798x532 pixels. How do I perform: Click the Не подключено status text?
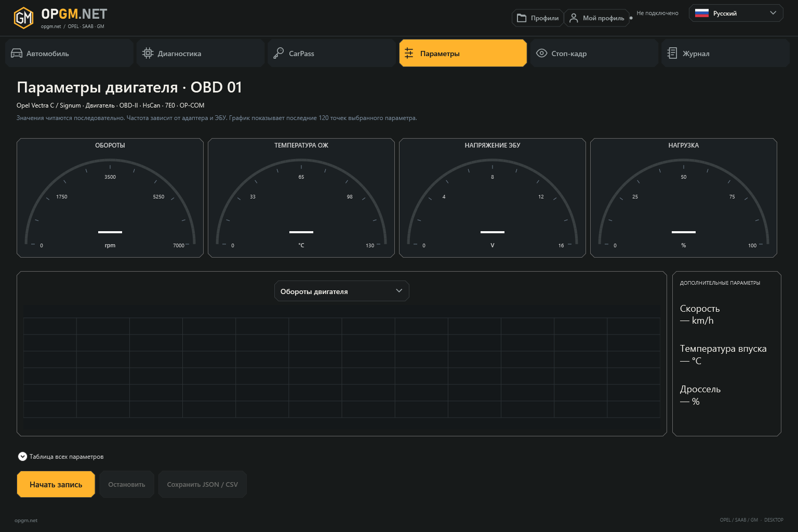point(657,14)
